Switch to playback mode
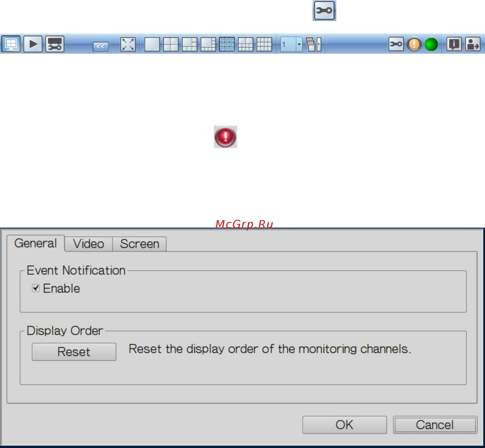This screenshot has width=485, height=448. [x=33, y=44]
